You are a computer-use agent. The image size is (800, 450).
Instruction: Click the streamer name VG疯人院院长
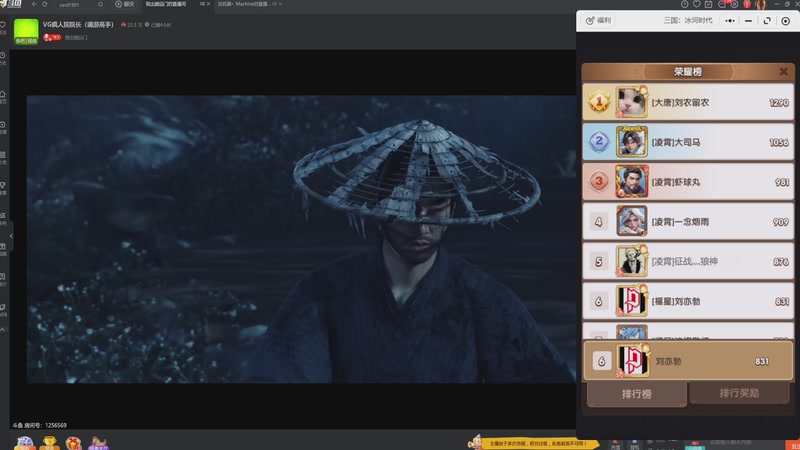click(78, 24)
